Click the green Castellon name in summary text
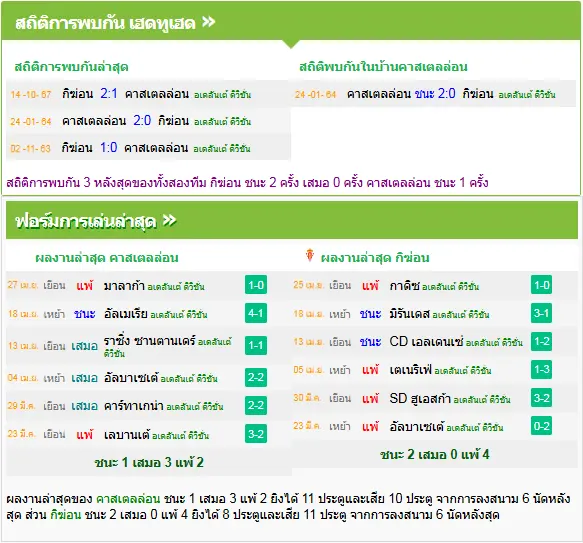583x543 pixels. tap(128, 498)
